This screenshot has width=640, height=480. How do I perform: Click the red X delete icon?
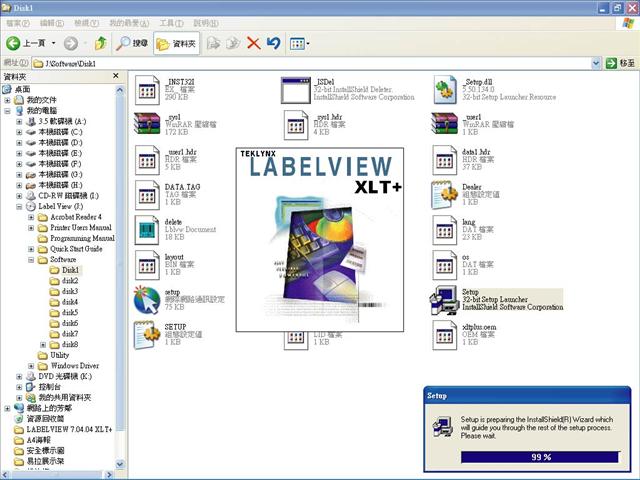[x=253, y=43]
